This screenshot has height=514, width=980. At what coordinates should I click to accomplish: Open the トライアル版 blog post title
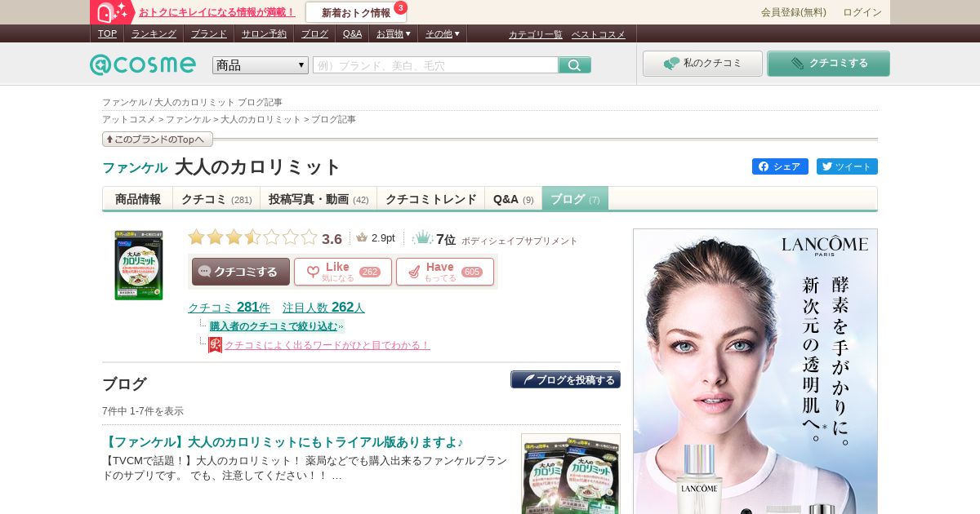[x=283, y=442]
